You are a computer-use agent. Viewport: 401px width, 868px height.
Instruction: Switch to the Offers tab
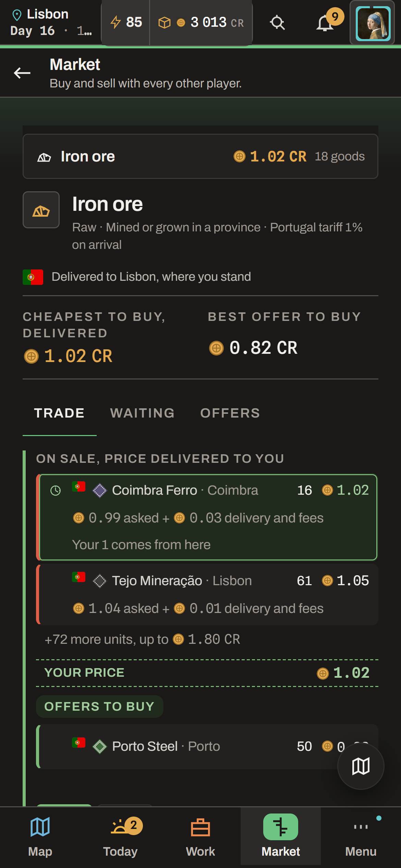coord(230,413)
